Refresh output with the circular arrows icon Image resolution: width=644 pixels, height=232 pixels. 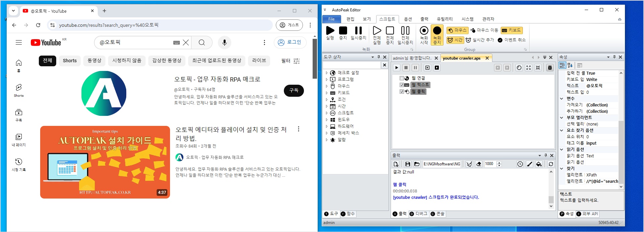(x=551, y=164)
